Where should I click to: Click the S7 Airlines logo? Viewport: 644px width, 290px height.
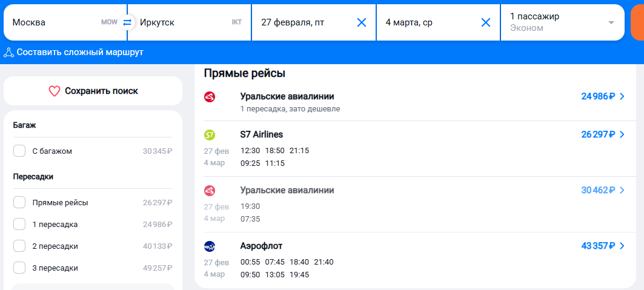coord(210,134)
